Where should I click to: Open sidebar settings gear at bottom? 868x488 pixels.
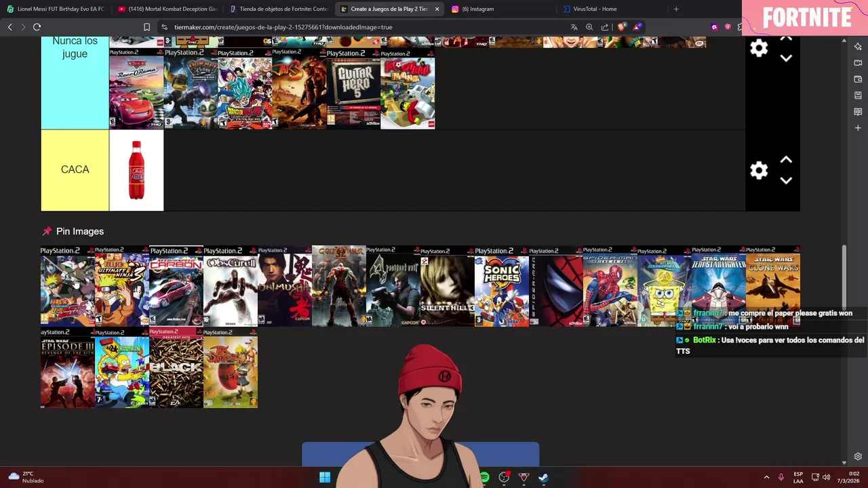point(858,456)
